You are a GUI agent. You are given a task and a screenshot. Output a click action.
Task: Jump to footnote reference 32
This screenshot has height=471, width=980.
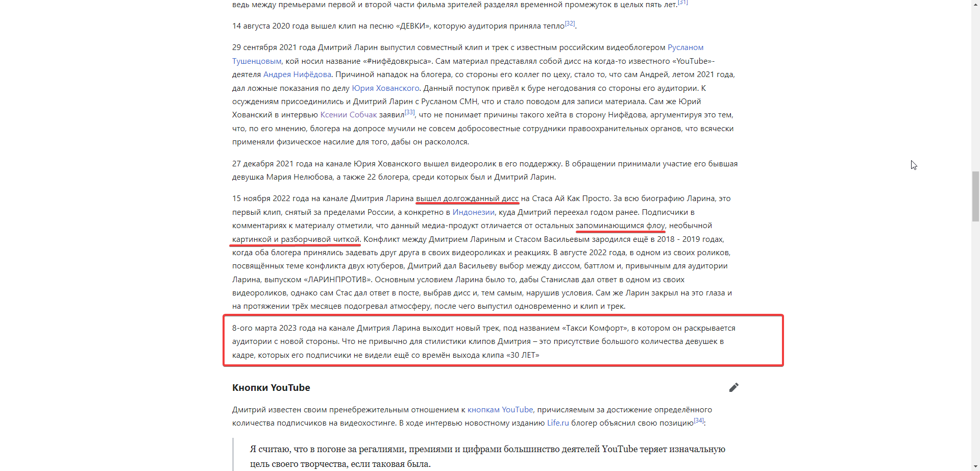tap(570, 23)
